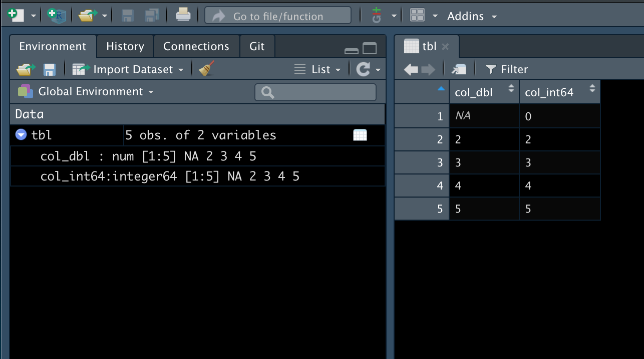Open the List display mode dropdown
644x359 pixels.
(318, 69)
